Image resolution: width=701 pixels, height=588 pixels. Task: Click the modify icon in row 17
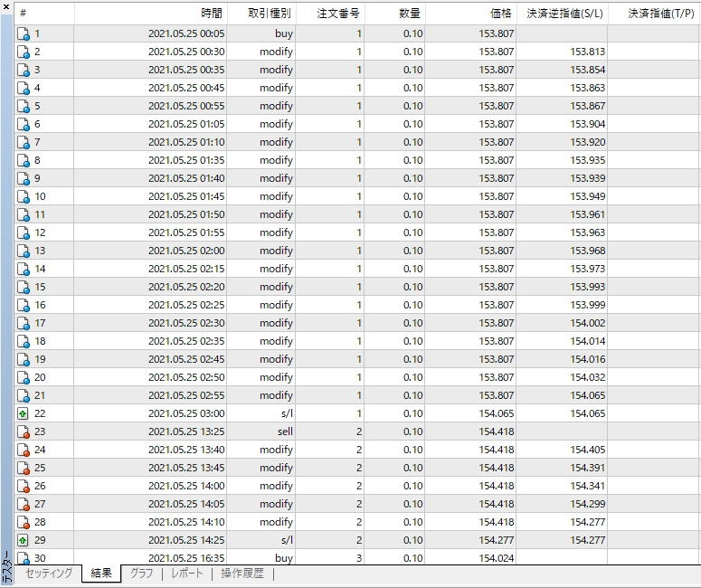tap(24, 323)
